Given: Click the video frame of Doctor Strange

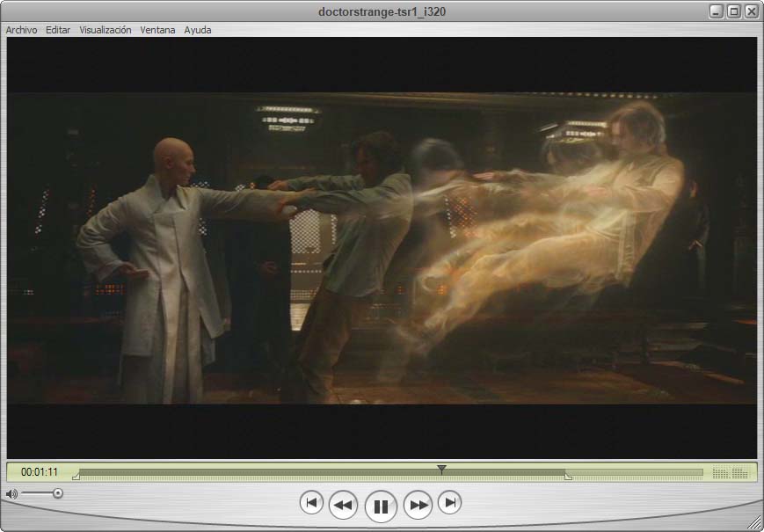Looking at the screenshot, I should point(382,248).
